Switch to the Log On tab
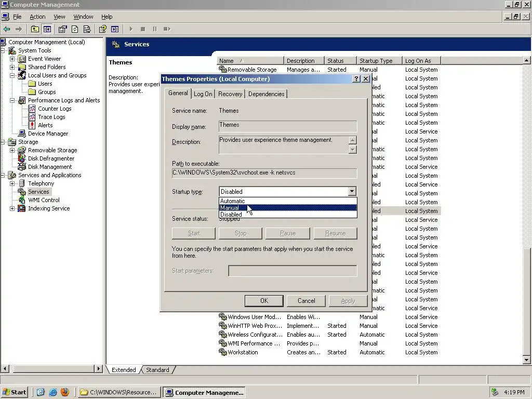 point(203,94)
